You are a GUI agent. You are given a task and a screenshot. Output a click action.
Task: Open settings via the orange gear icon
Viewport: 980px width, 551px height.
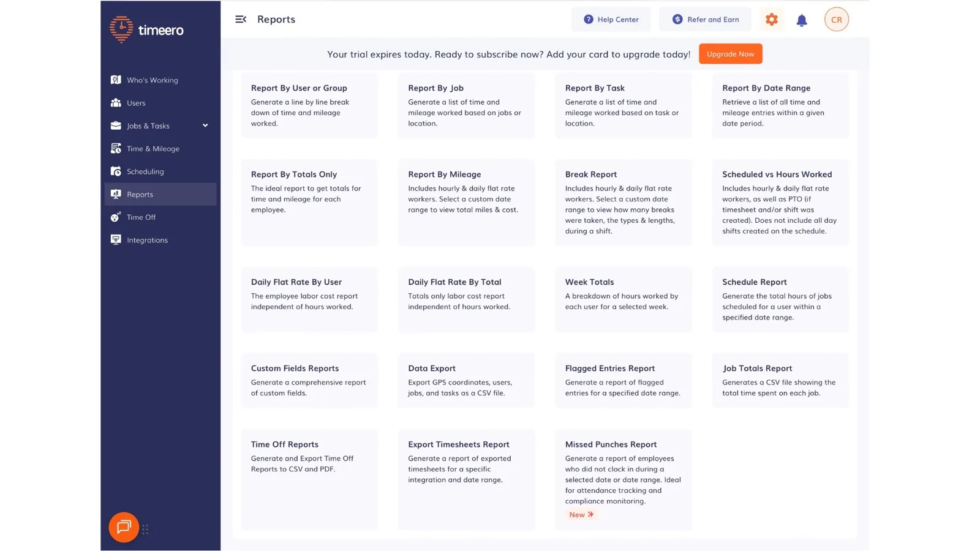[x=772, y=20]
